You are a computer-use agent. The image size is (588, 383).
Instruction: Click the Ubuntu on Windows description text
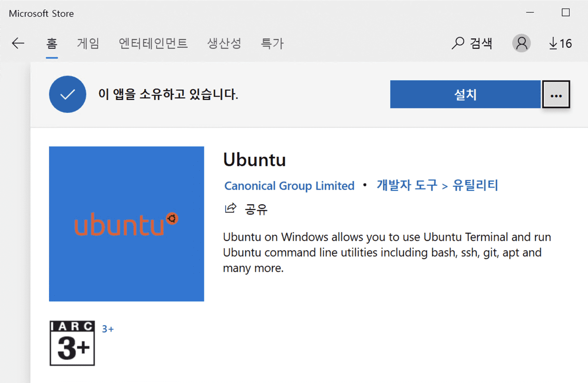(x=387, y=252)
